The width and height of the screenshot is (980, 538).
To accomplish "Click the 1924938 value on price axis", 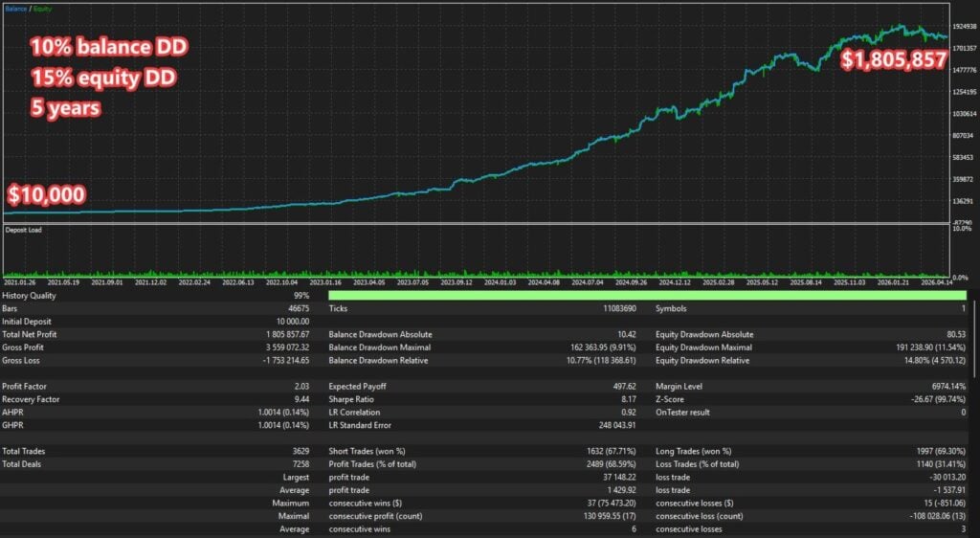I will click(965, 26).
